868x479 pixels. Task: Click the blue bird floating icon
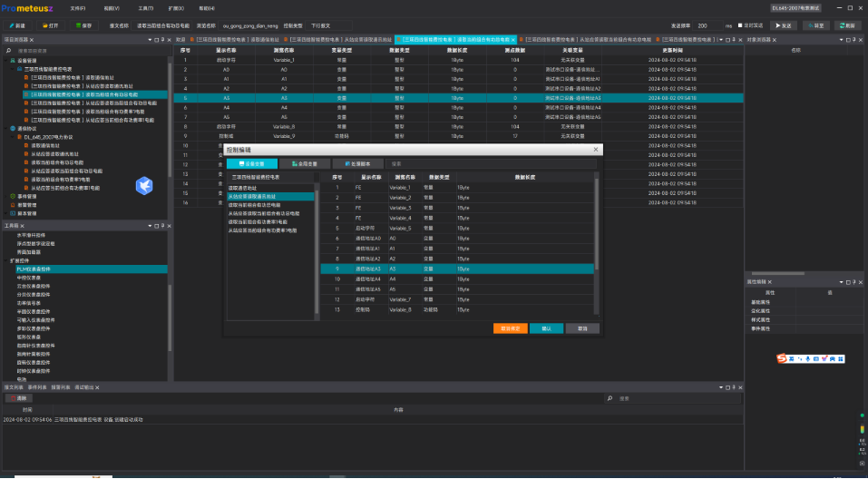pos(143,185)
